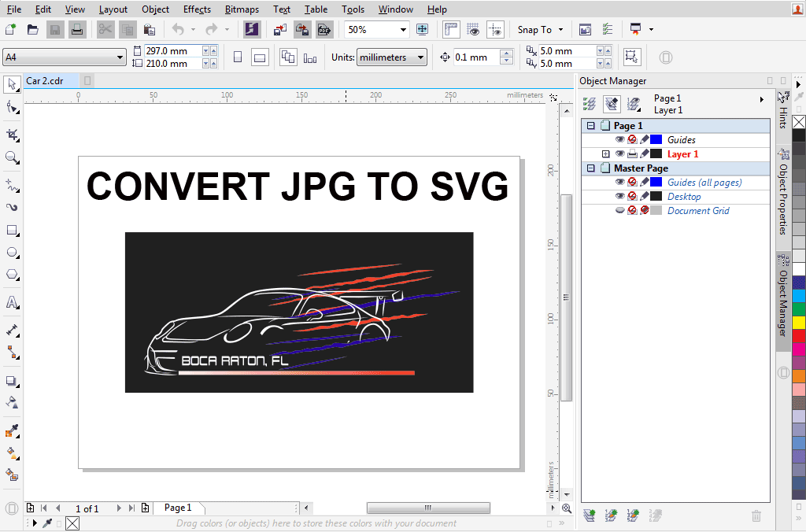The height and width of the screenshot is (532, 806).
Task: Switch to the Page 1 tab
Action: coord(178,508)
